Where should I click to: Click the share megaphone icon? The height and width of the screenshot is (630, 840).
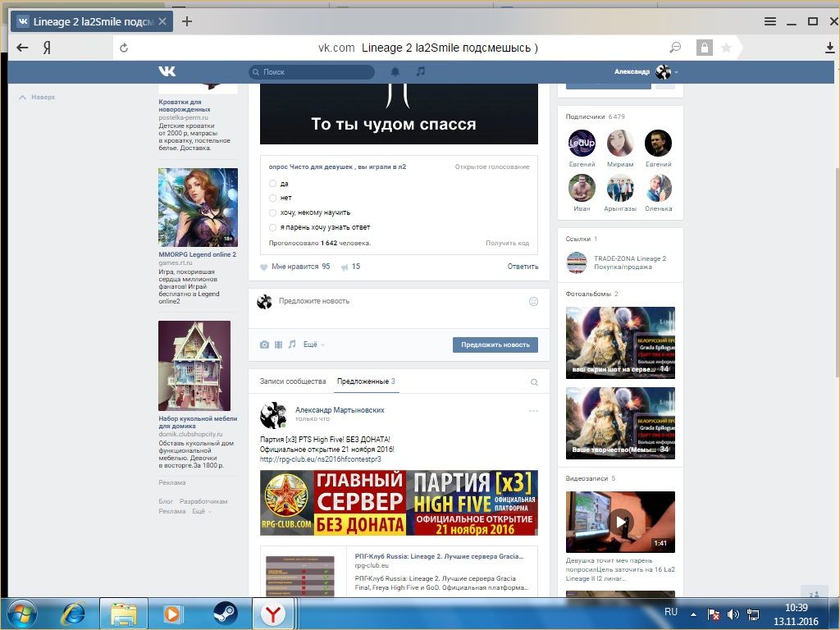pyautogui.click(x=345, y=267)
